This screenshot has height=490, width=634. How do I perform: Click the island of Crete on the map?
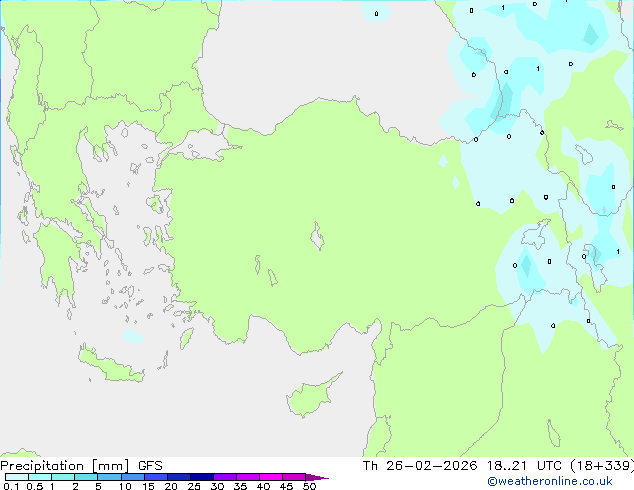tap(111, 365)
